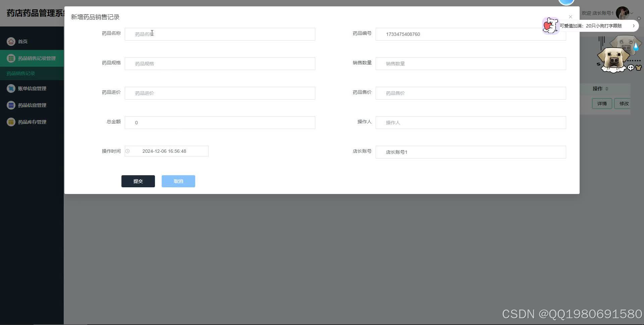Click the 新增药品销售记录 dialog title

click(95, 17)
